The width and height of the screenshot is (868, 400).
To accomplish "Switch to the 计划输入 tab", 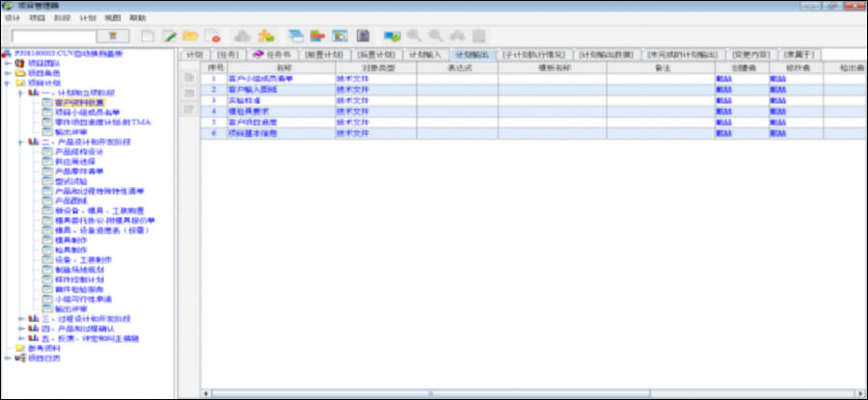I will 424,55.
